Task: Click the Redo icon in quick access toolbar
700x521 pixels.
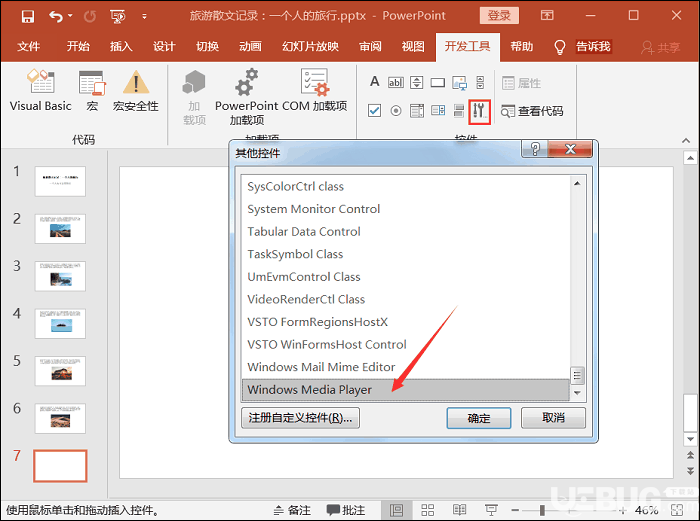Action: [x=90, y=17]
